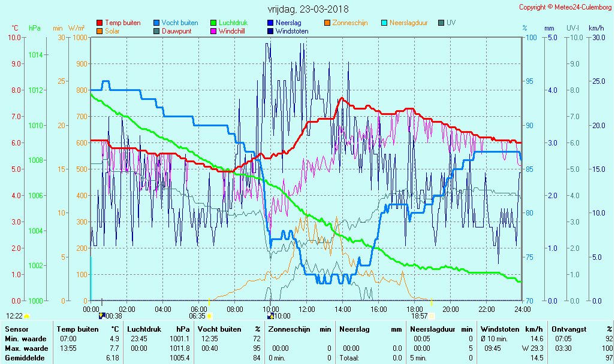Screen dimensions: 615x364
Task: Click the chart title vrijdag, 23-03-2018
Action: (307, 9)
